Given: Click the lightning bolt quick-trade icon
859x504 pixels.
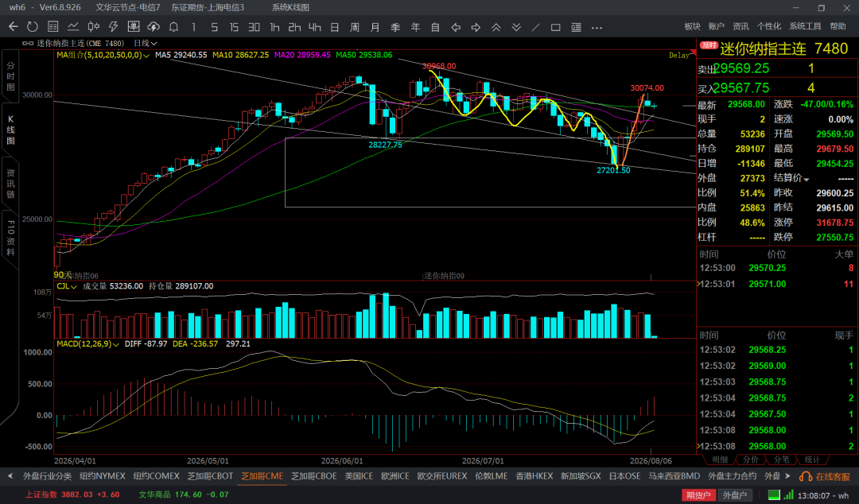Looking at the screenshot, I should (114, 27).
